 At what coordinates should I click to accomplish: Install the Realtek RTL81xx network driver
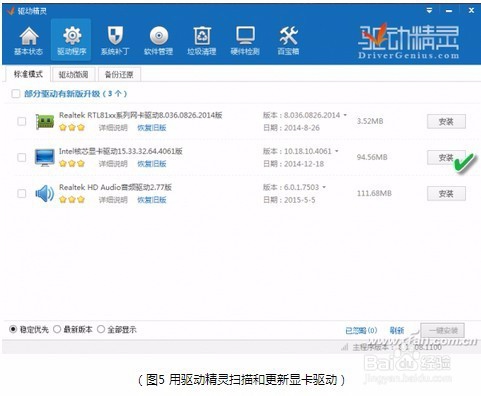446,122
